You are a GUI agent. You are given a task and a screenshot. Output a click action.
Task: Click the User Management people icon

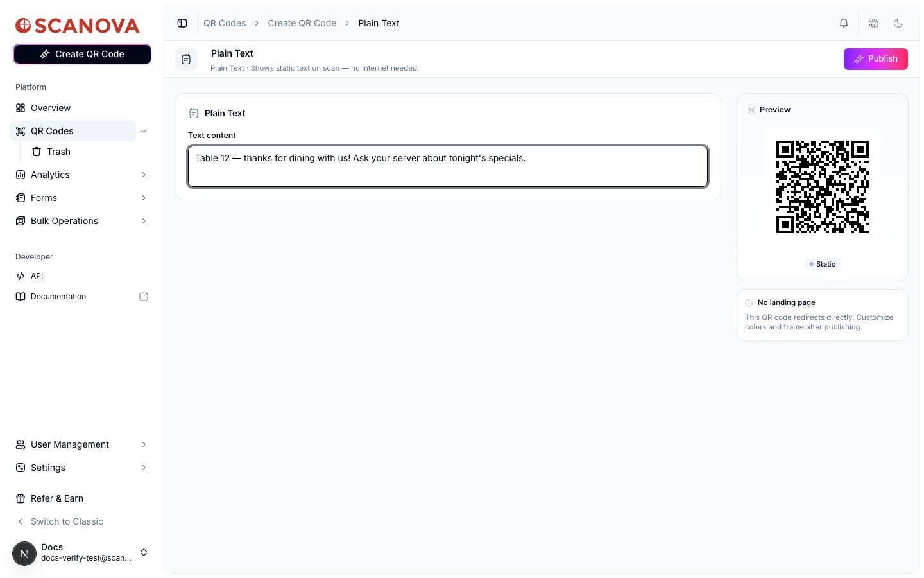[x=21, y=444]
